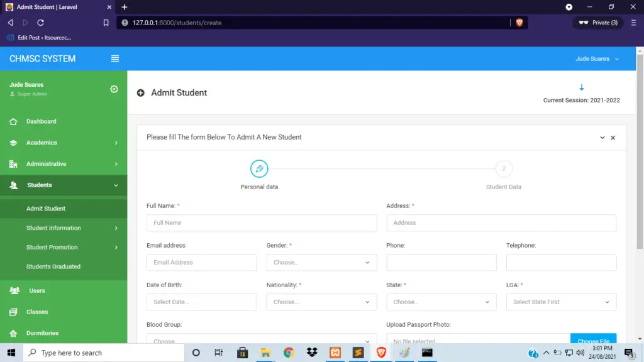This screenshot has height=362, width=644.
Task: Select the Users icon in the sidebar
Action: pyautogui.click(x=14, y=290)
